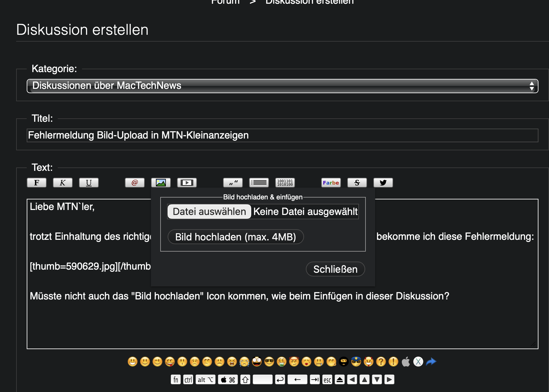Viewport: 549px width, 392px height.
Task: Open the Farbe color formatting button
Action: (x=331, y=183)
